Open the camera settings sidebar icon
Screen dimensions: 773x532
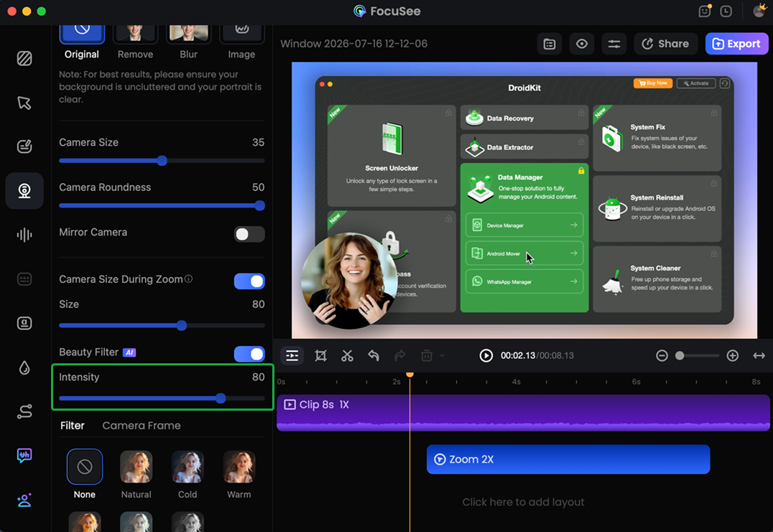[24, 191]
